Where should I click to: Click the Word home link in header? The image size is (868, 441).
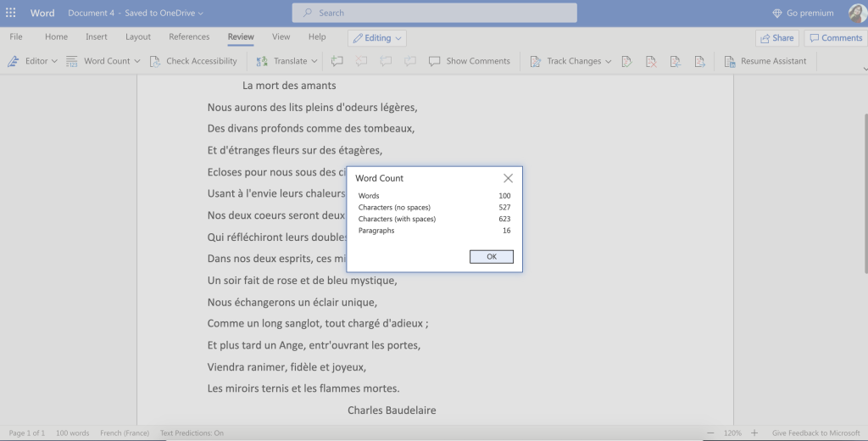coord(42,13)
